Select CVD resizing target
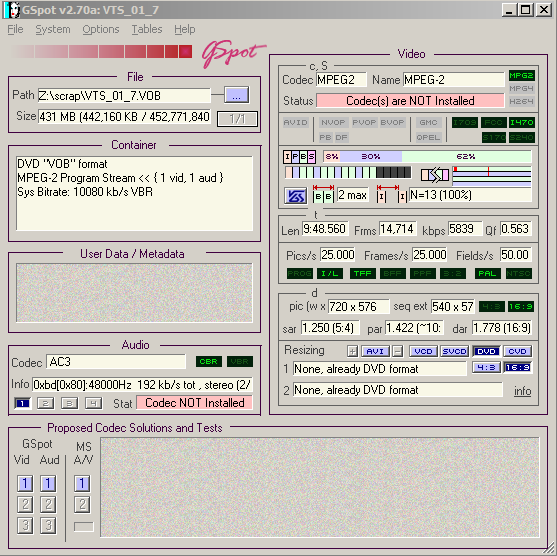 [518, 351]
